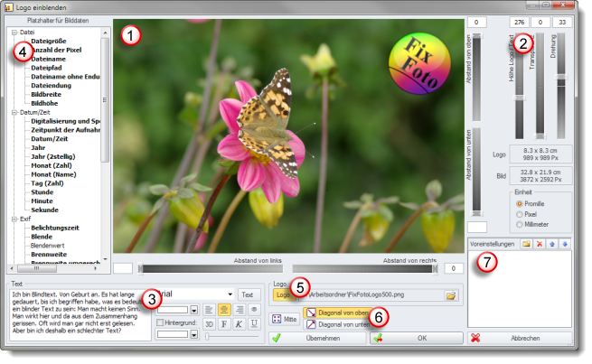592x364 pixels.
Task: Browse for logo file with folder icon
Action: [451, 295]
